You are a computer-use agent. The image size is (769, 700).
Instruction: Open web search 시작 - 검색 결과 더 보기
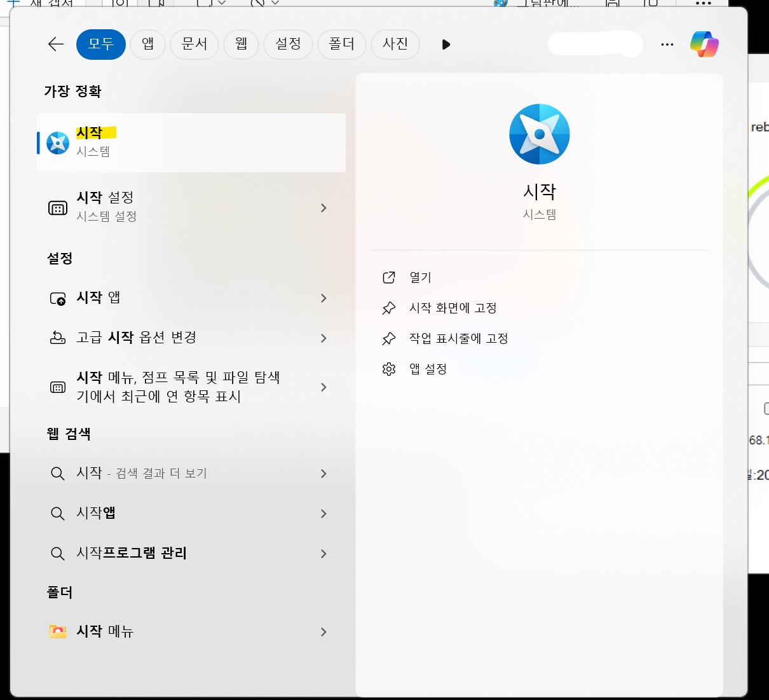(x=191, y=474)
